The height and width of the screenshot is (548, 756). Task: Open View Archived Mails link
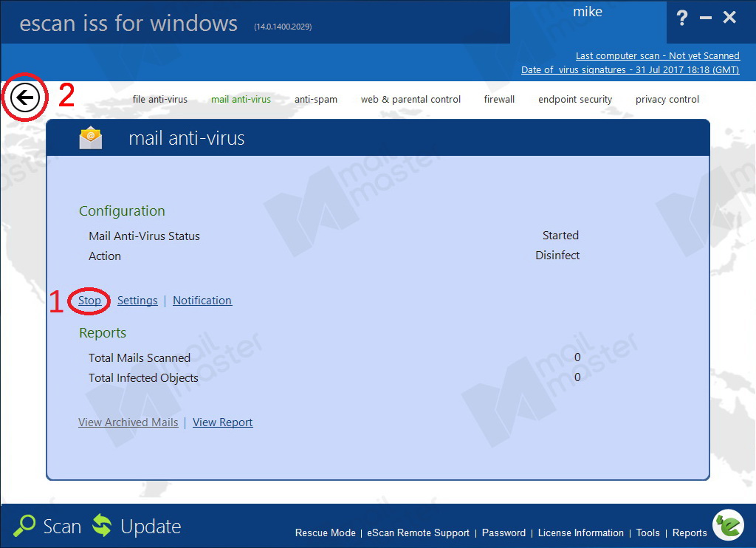click(x=128, y=422)
